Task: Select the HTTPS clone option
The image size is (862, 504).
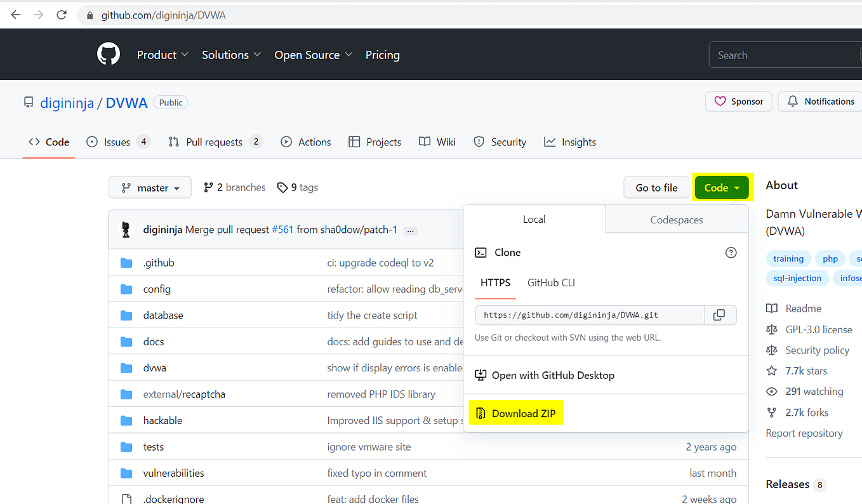Action: pos(496,283)
